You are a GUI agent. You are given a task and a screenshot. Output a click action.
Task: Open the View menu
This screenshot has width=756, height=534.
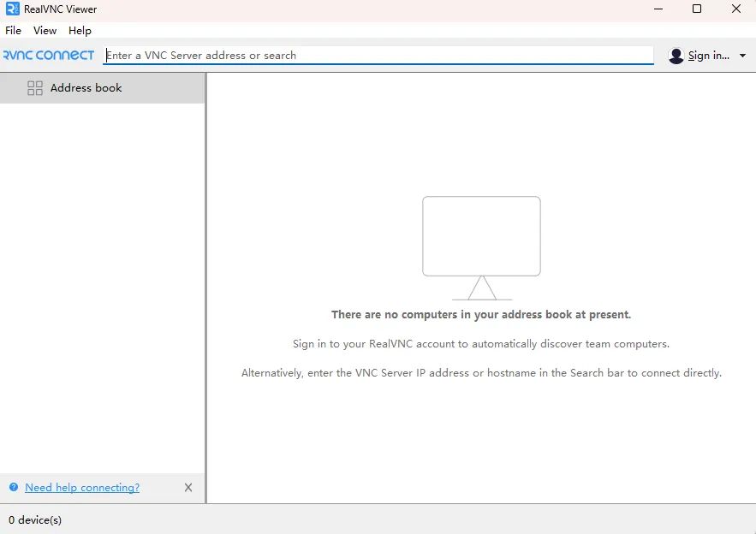[45, 31]
